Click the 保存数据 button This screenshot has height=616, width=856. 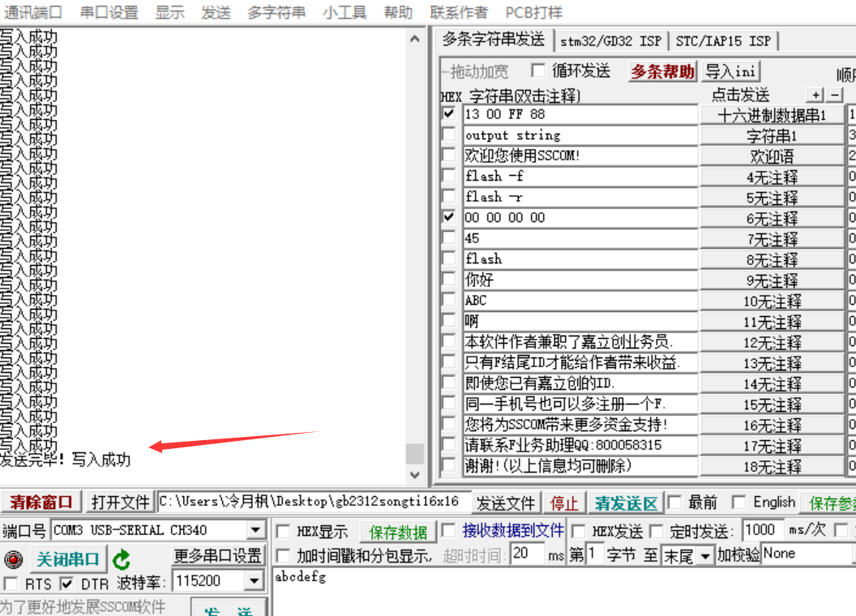click(x=398, y=532)
